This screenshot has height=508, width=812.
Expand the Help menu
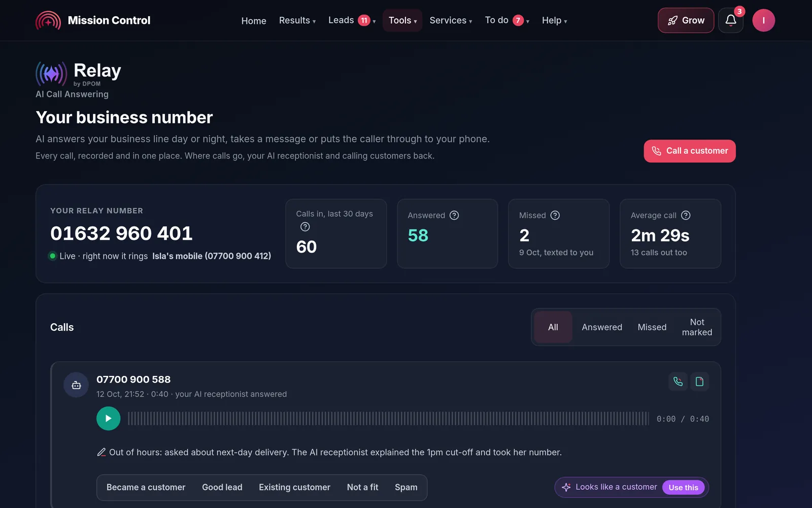pyautogui.click(x=554, y=20)
